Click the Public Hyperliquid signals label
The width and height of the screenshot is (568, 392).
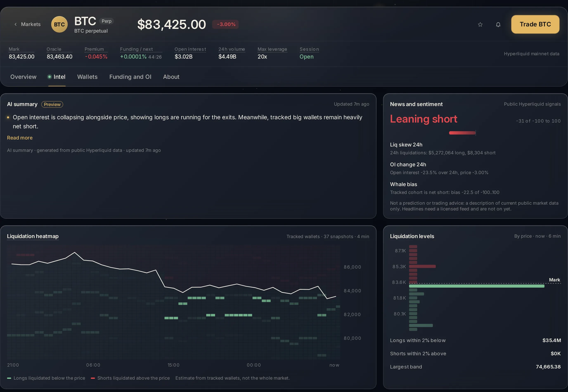pyautogui.click(x=532, y=104)
